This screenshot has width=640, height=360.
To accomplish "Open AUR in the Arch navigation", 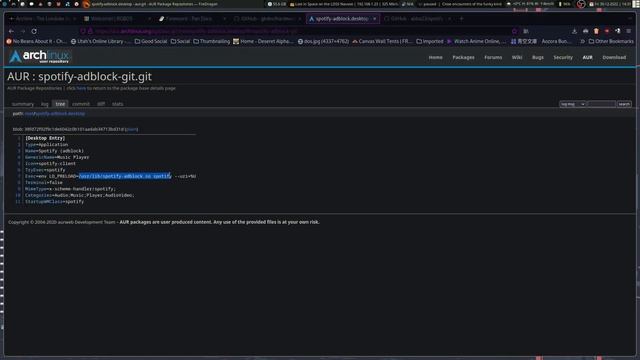I will point(587,58).
